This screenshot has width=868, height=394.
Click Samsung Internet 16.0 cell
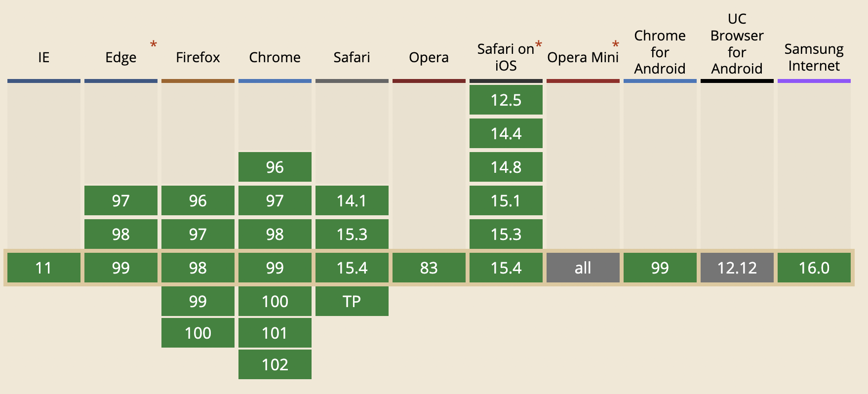(x=814, y=268)
